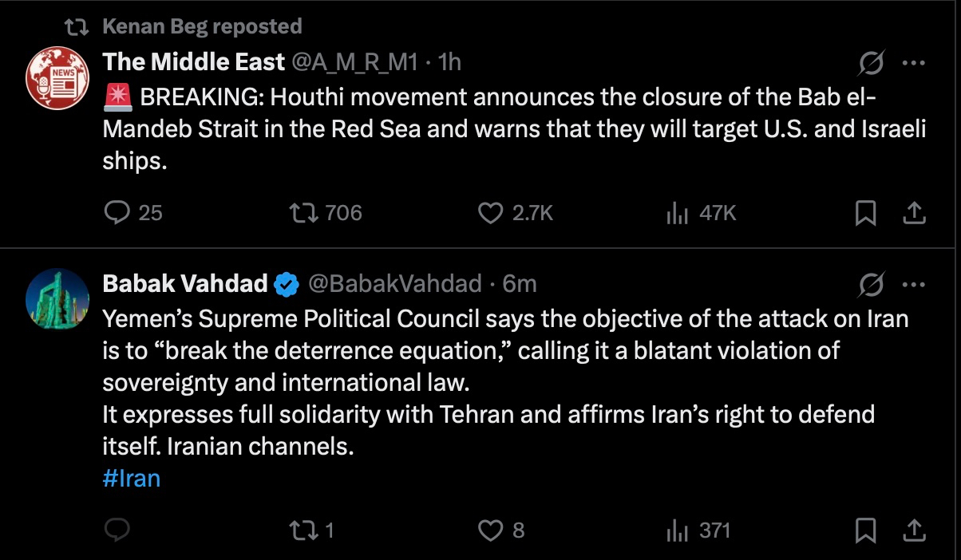Share The Middle East's post
Screen dimensions: 961x560
pyautogui.click(x=914, y=213)
